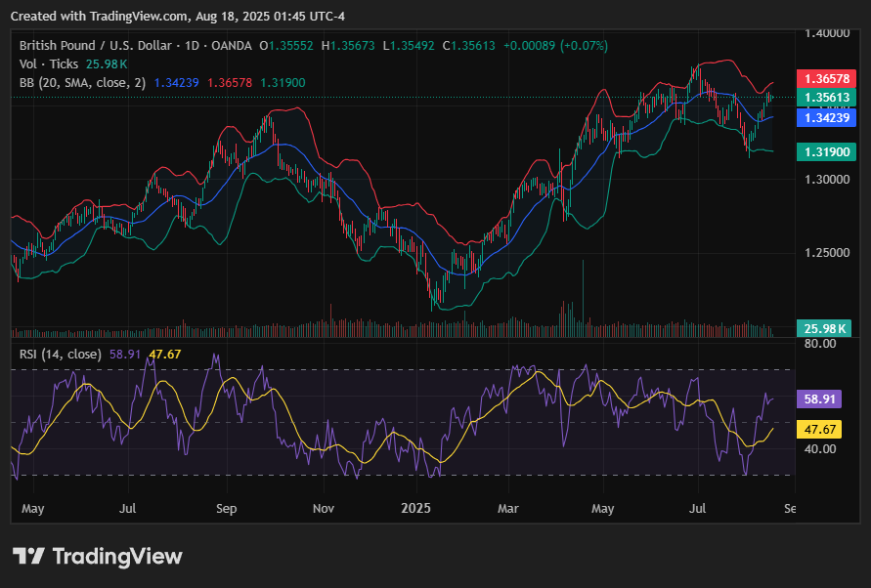Click the 2025 time axis label

415,508
